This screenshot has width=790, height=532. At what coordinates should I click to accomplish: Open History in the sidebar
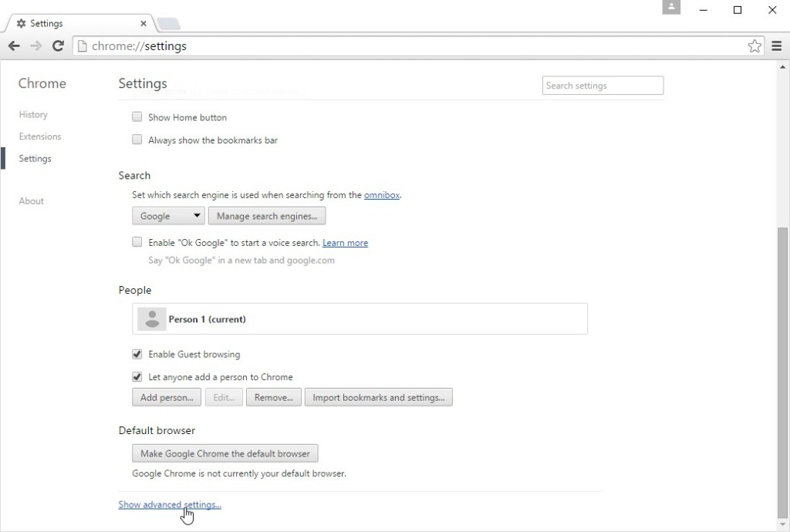point(33,115)
